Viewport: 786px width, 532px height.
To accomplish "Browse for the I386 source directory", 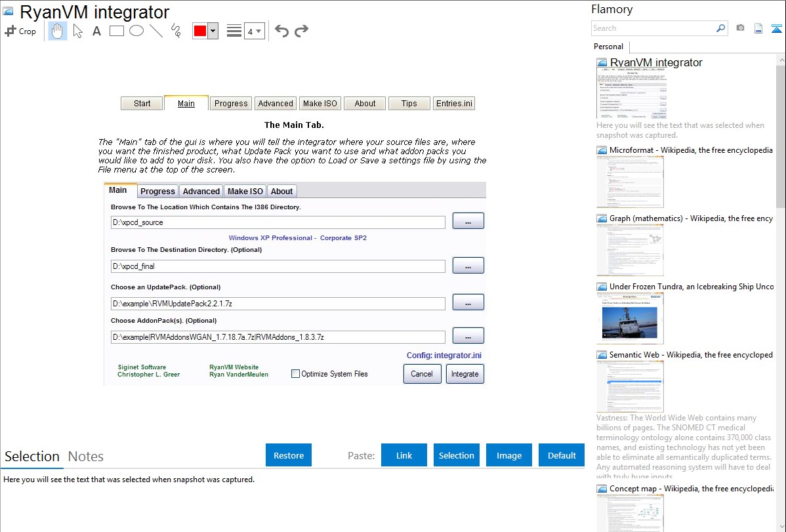I will (468, 221).
